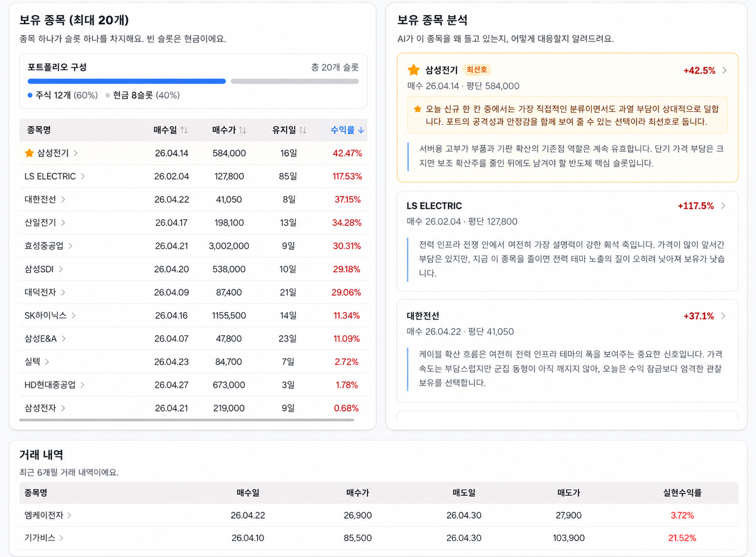Open chevron next to 대한전선 table row
Viewport: 756px width, 557px height.
[x=63, y=200]
